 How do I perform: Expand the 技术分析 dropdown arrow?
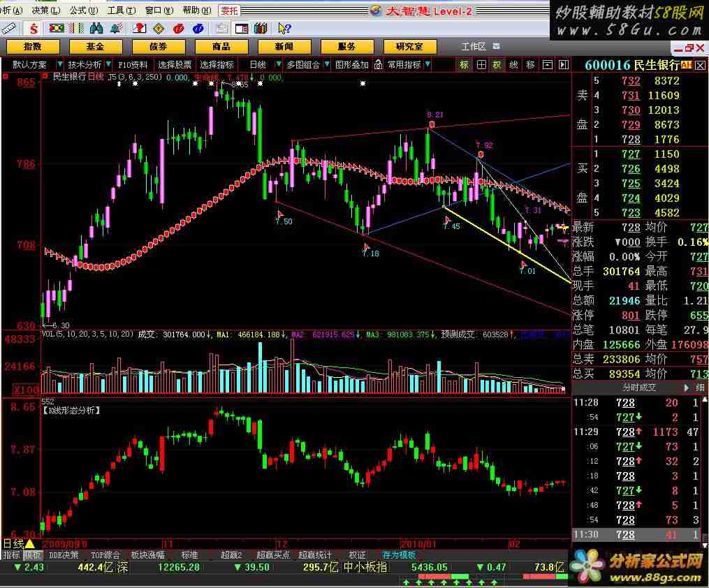108,65
